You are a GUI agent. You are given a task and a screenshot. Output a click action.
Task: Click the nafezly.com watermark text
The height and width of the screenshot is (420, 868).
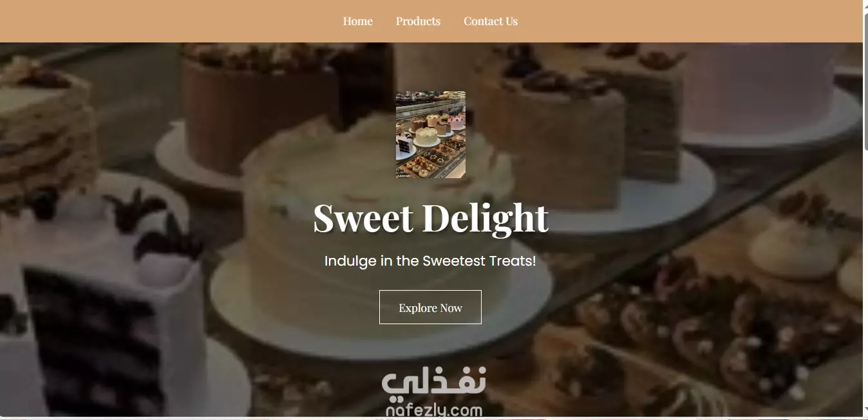tap(435, 410)
